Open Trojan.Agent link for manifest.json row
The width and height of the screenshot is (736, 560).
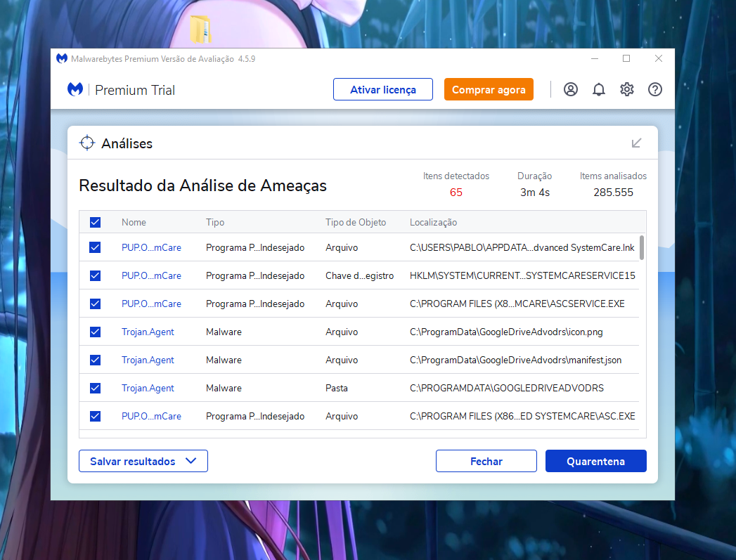[148, 360]
